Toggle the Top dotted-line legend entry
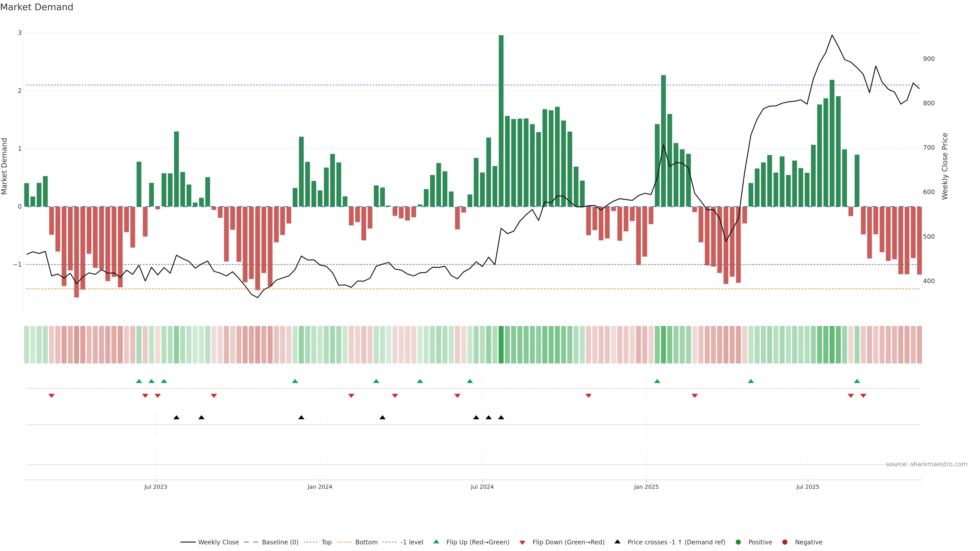This screenshot has height=551, width=980. 326,542
